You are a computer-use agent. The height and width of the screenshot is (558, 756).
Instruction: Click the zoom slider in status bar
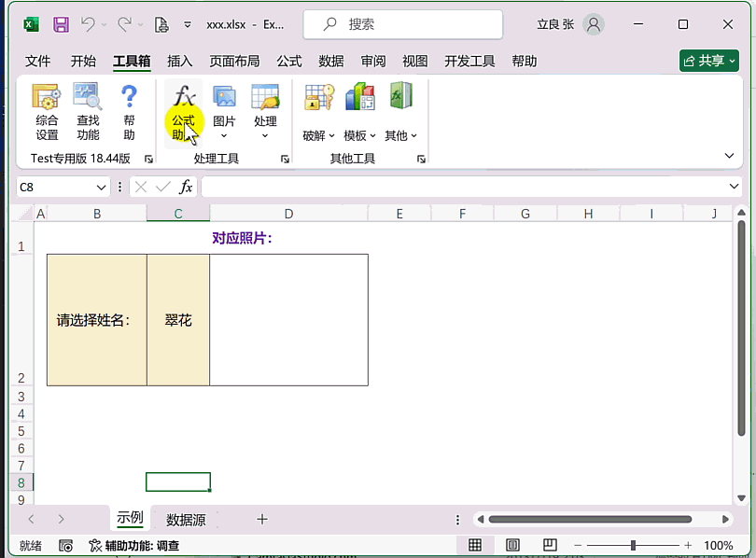click(634, 545)
